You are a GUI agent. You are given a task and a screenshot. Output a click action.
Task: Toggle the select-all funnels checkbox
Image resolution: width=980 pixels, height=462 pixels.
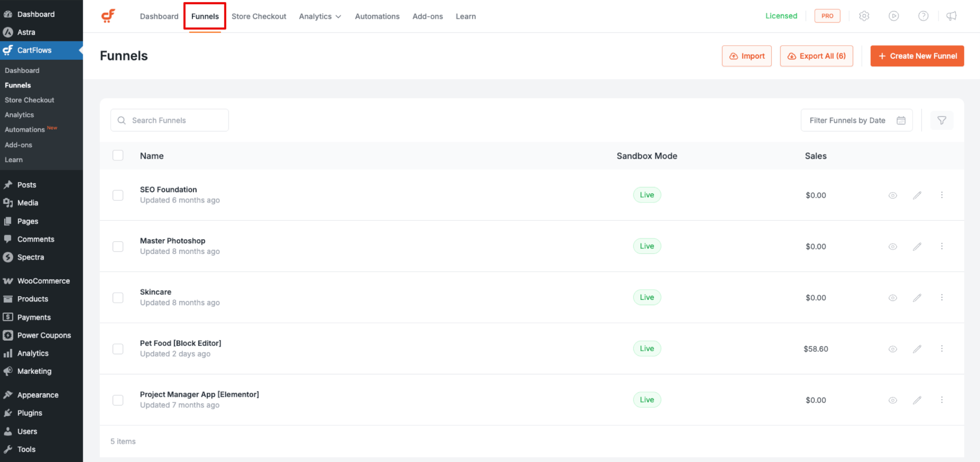pos(118,156)
